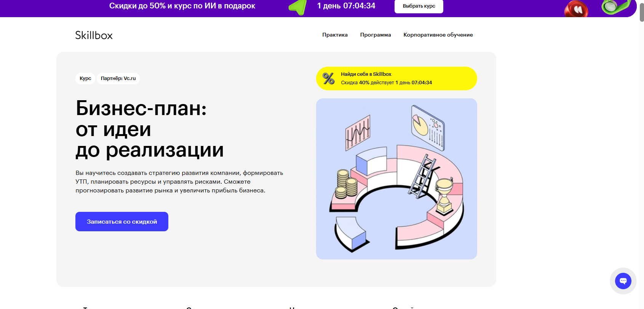Click the top banner discount headline text
This screenshot has height=309, width=644.
pyautogui.click(x=182, y=6)
